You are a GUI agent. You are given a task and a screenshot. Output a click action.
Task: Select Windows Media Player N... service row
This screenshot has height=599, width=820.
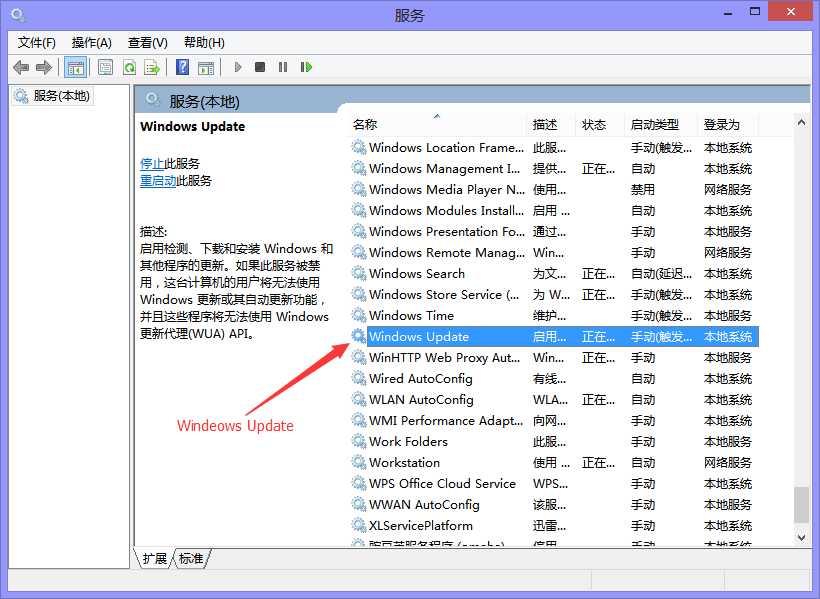[553, 189]
